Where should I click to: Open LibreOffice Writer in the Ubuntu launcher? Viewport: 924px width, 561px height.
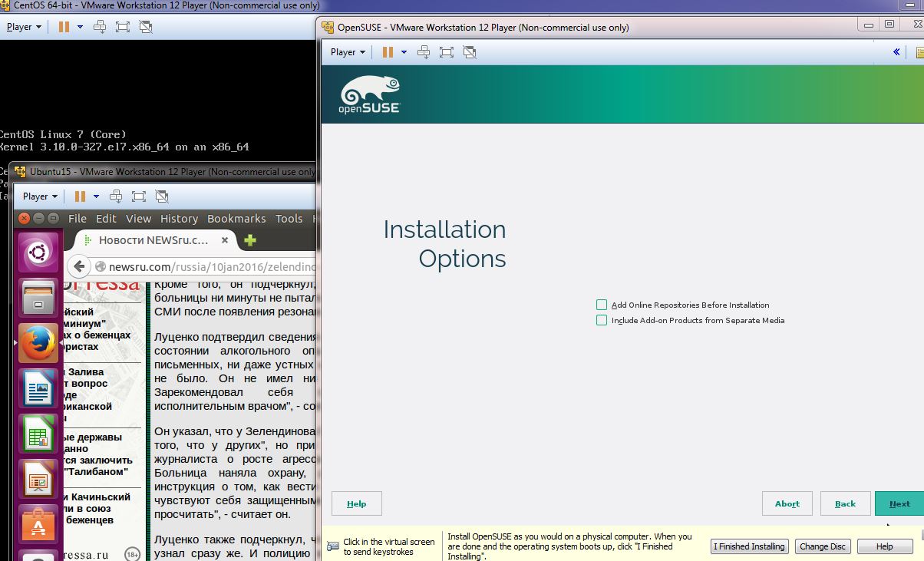(38, 388)
